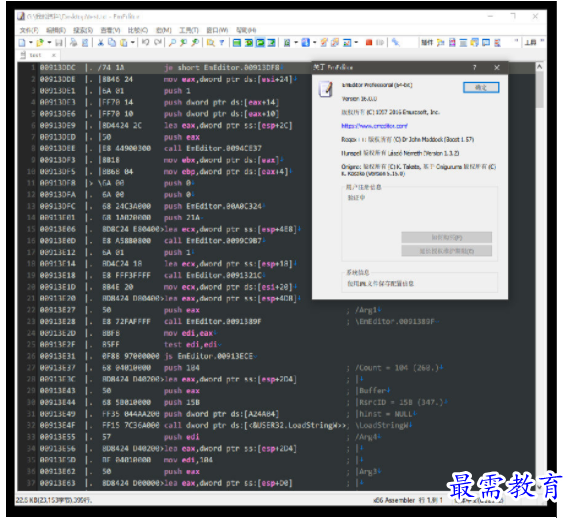571x518 pixels.
Task: Click the emeditor.com link in About dialog
Action: [x=374, y=126]
